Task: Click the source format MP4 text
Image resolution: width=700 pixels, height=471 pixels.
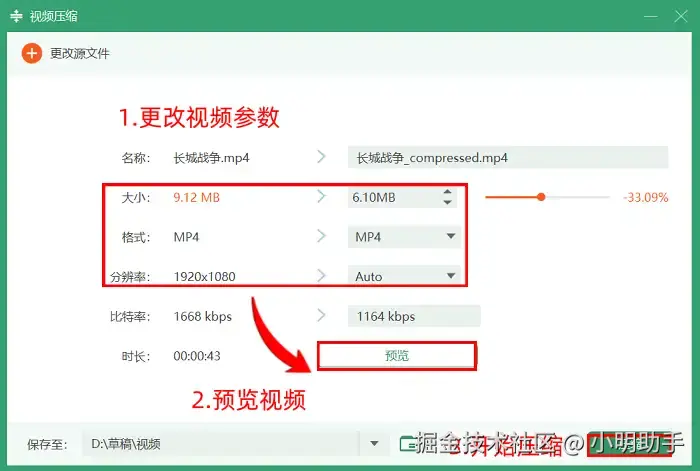Action: click(x=186, y=237)
